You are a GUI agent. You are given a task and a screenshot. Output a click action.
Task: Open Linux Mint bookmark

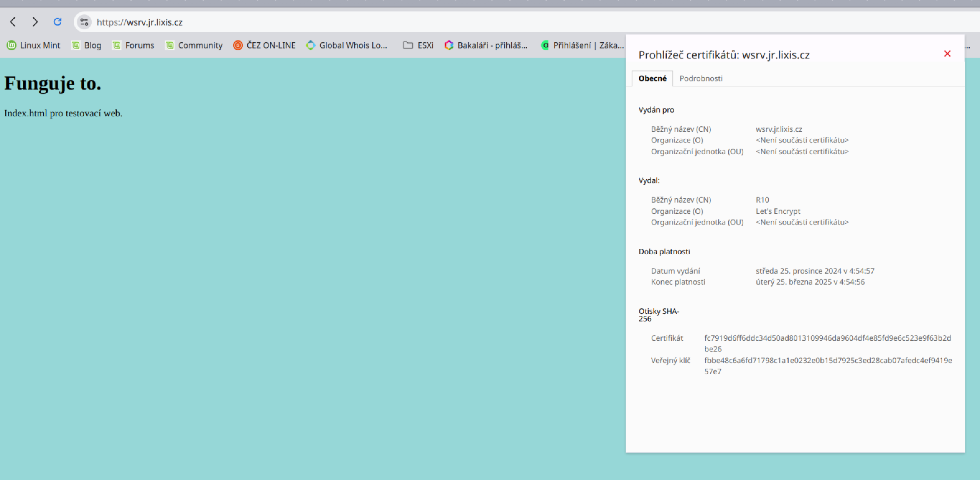pyautogui.click(x=34, y=45)
